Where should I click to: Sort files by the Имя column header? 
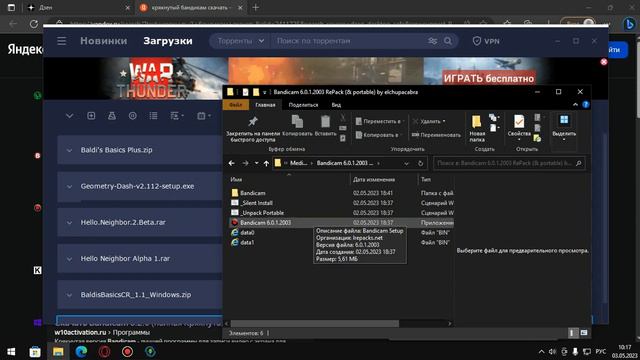[236, 180]
